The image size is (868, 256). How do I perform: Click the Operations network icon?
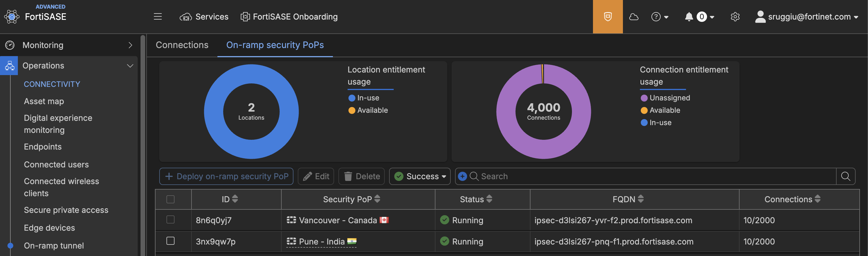click(10, 66)
